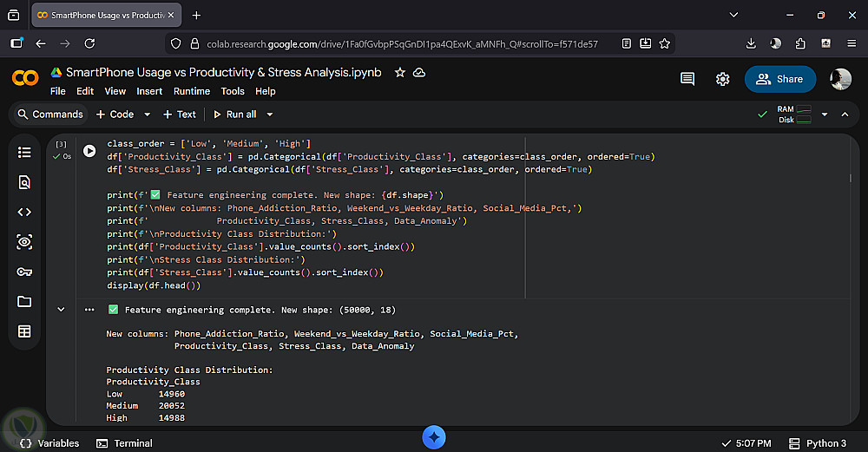Expand the Run all dropdown arrow

(x=270, y=115)
